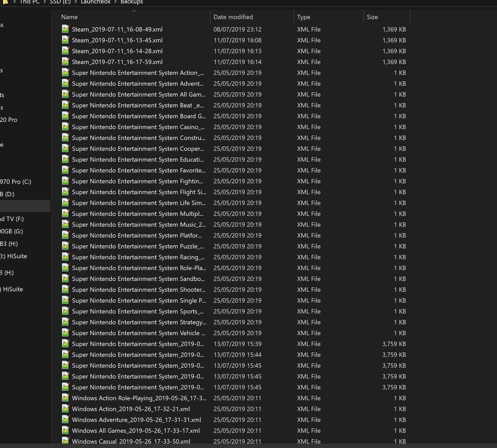This screenshot has width=497, height=448.
Task: Open the B3 (H:) drive in the navigation pane
Action: [x=9, y=244]
